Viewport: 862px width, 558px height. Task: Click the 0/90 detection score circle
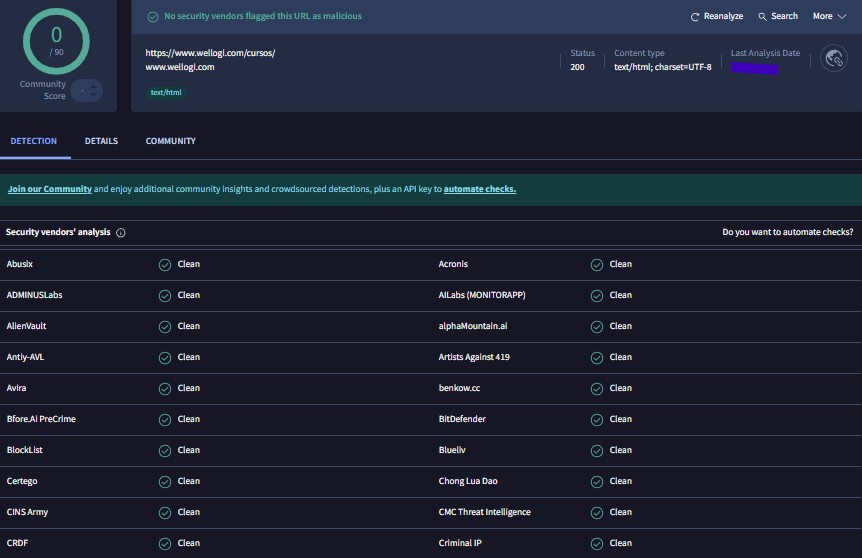56,41
